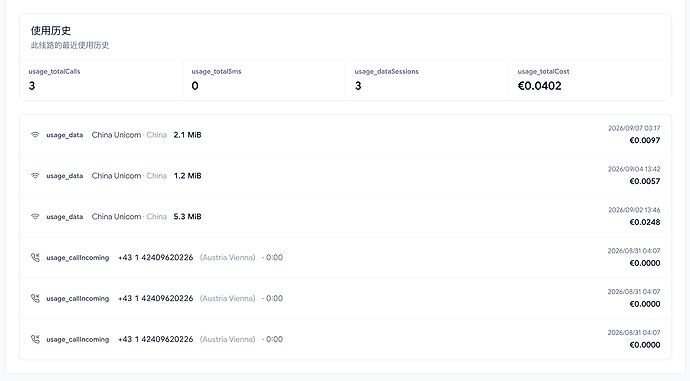Screen dimensions: 690x381
Task: Click the timestamp 2026/09/04 13:42
Action: coord(634,169)
